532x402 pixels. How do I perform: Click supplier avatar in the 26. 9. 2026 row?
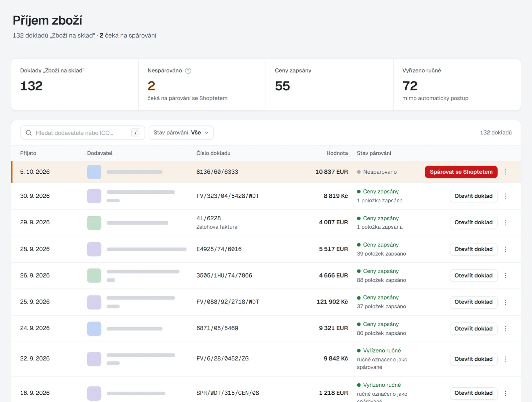(x=94, y=276)
